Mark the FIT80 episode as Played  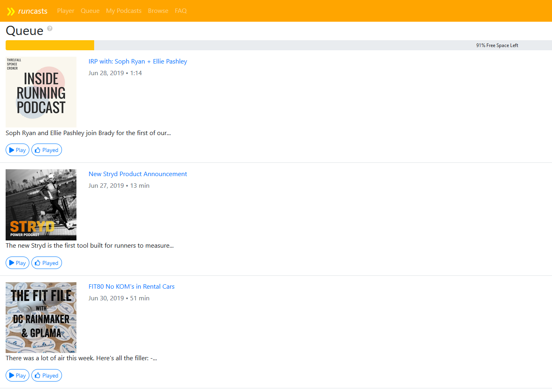[47, 376]
